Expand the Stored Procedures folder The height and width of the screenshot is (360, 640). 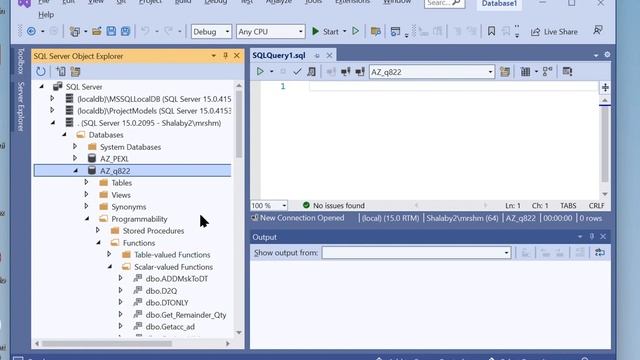pos(98,230)
